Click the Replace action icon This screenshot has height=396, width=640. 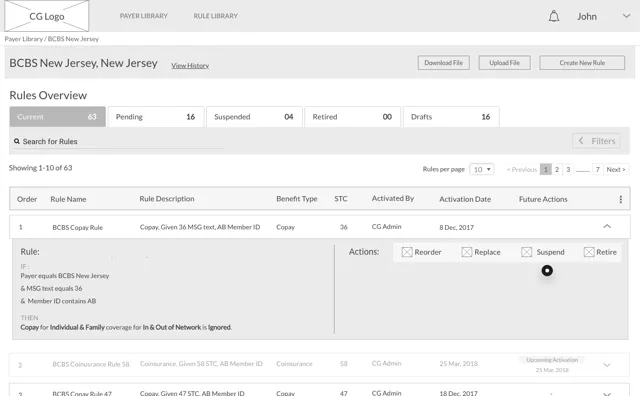point(467,252)
